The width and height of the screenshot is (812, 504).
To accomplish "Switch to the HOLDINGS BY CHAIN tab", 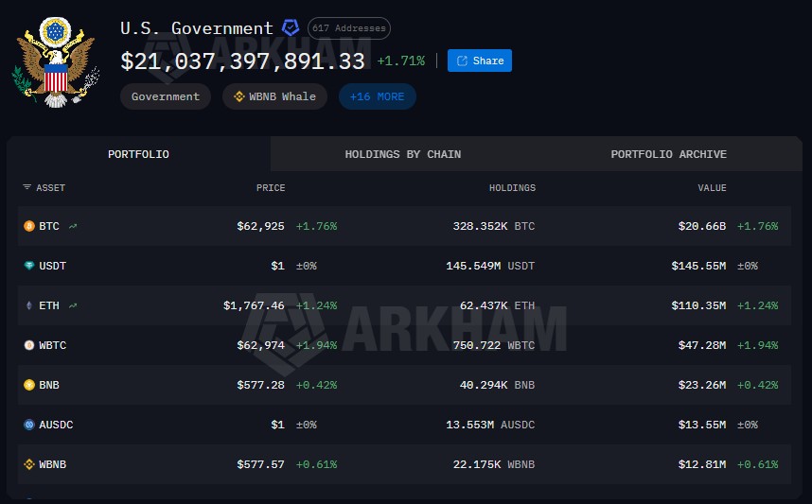I will 403,154.
